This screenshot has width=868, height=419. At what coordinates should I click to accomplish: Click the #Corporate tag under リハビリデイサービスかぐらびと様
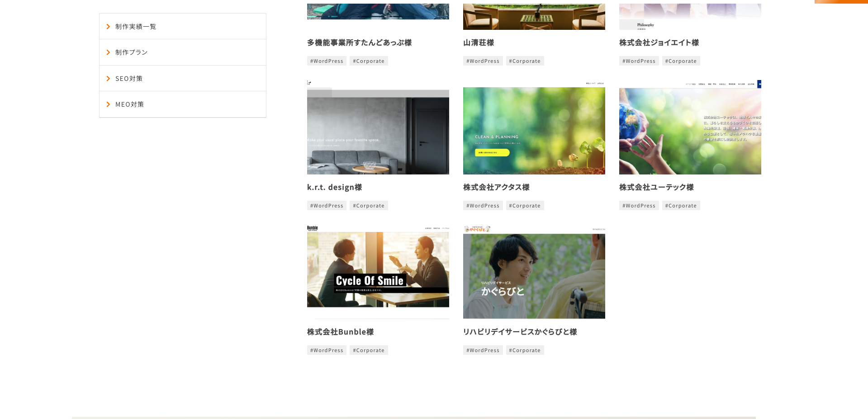tap(525, 350)
